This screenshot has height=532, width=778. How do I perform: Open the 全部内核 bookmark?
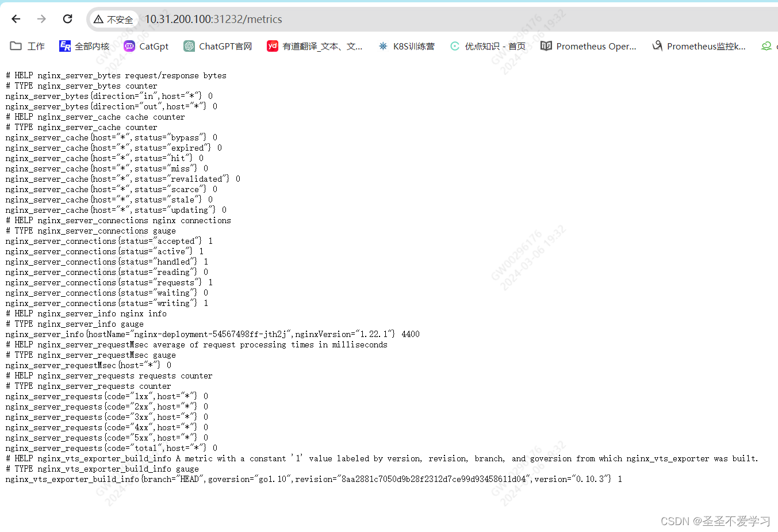tap(85, 46)
